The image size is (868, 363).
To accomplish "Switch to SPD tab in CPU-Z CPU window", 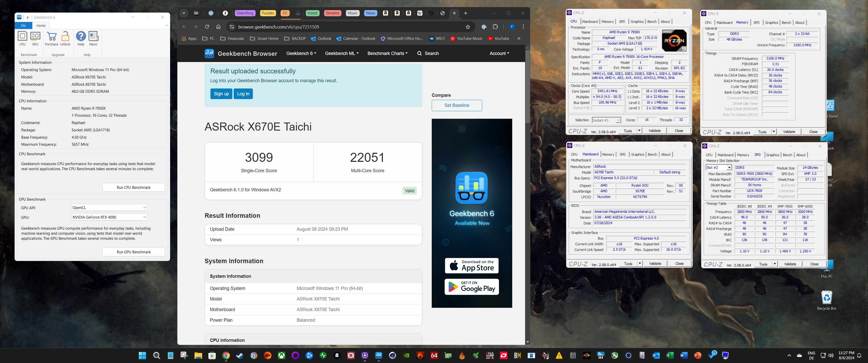I will [622, 21].
